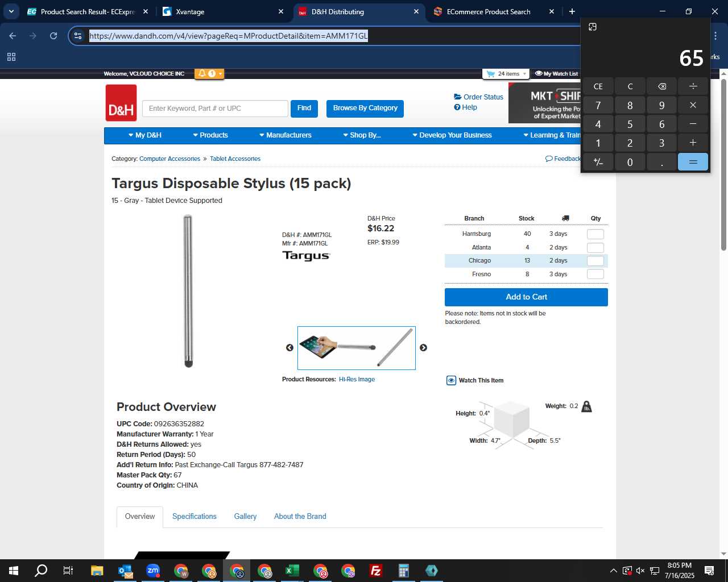The height and width of the screenshot is (582, 728).
Task: Select the Specifications tab
Action: (x=195, y=517)
